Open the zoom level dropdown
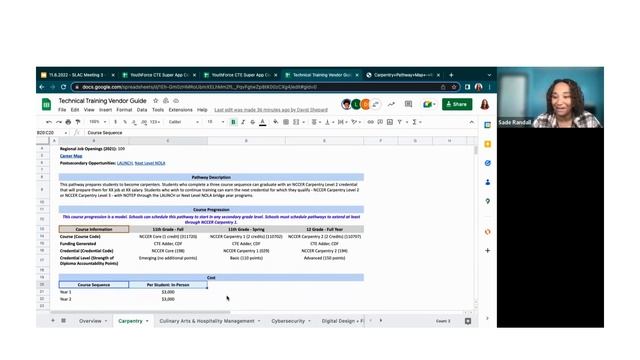The image size is (640, 360). (x=98, y=122)
